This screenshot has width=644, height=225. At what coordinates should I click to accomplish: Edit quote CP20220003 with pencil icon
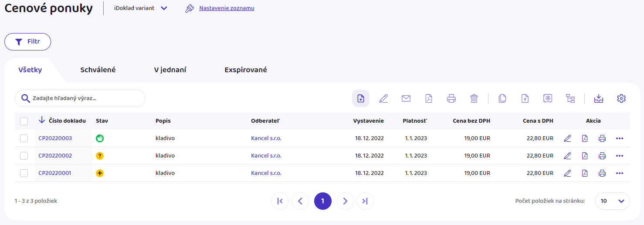pos(567,138)
